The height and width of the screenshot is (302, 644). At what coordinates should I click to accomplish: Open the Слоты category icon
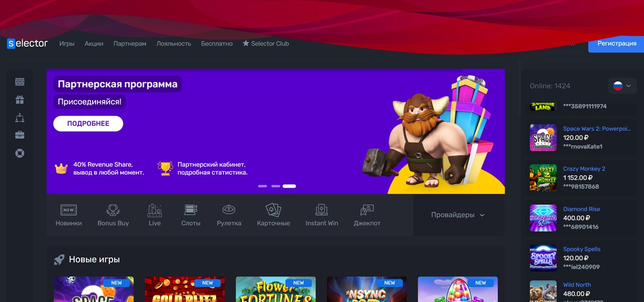(191, 210)
